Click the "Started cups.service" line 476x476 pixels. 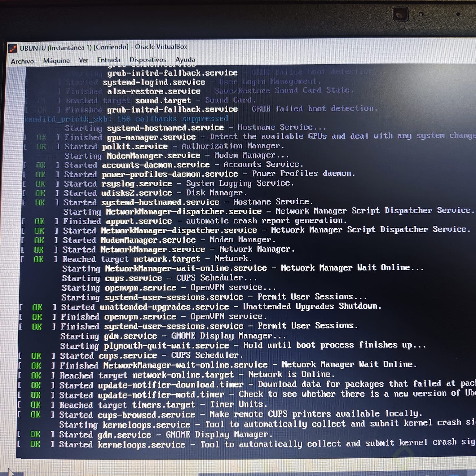[131, 355]
